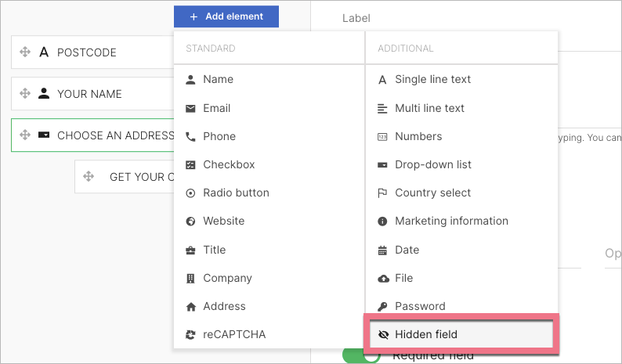Add a Checkbox element
The width and height of the screenshot is (622, 364).
(x=228, y=164)
